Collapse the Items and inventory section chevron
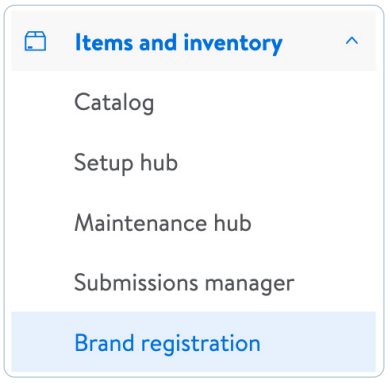Image resolution: width=390 pixels, height=383 pixels. tap(352, 41)
